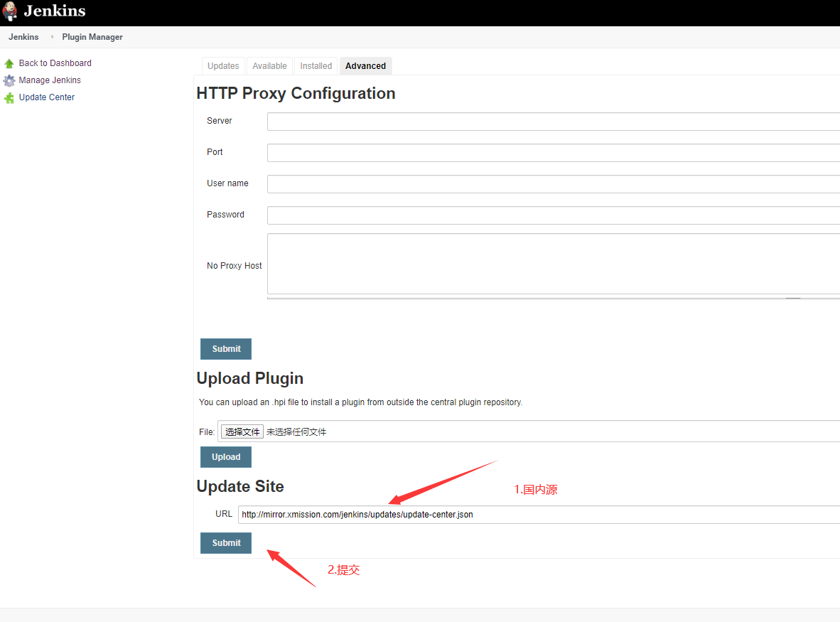
Task: Click the Update Center puzzle piece icon
Action: pyautogui.click(x=9, y=98)
